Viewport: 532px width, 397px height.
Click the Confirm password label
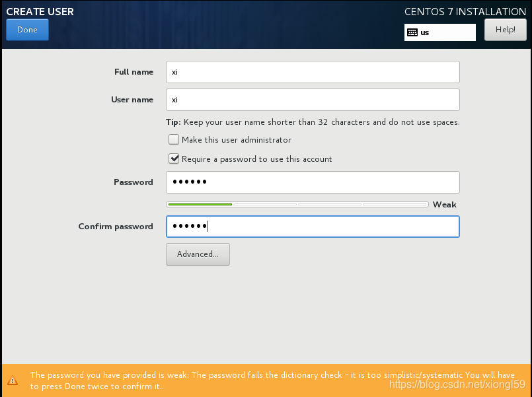pos(116,227)
